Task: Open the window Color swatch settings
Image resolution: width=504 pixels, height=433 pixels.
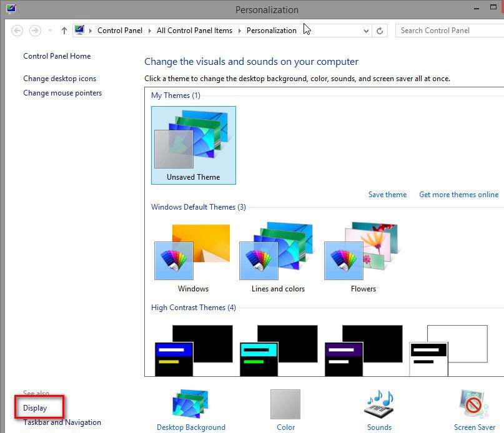Action: coord(285,404)
